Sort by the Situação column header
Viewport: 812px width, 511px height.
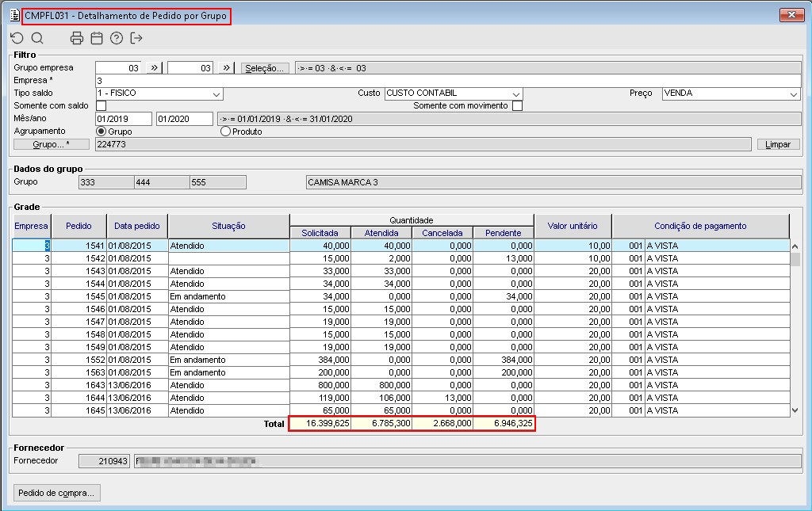228,226
